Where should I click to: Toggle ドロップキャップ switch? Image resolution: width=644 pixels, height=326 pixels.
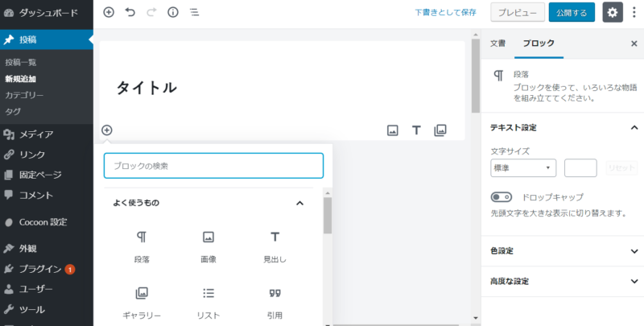click(x=501, y=197)
